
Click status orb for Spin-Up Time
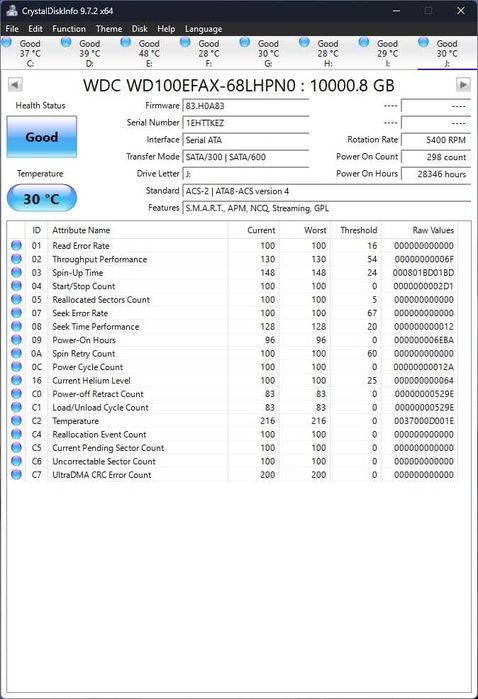point(16,272)
